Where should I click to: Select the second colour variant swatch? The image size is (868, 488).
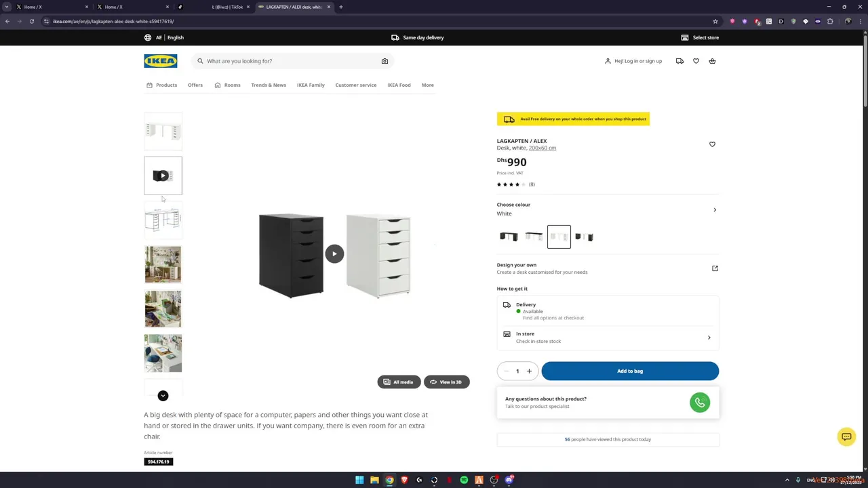[534, 237]
